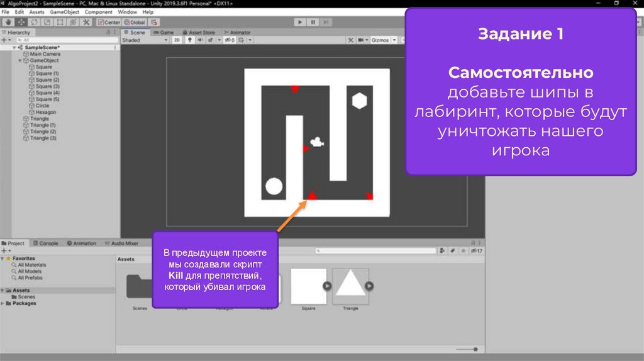This screenshot has height=361, width=644.
Task: Pause the game
Action: tap(313, 22)
